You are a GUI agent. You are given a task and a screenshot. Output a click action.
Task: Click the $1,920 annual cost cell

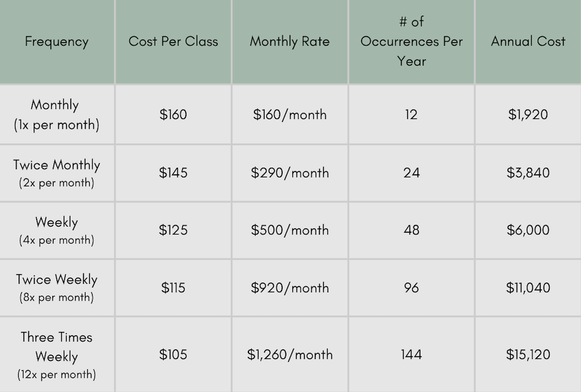[x=528, y=114]
